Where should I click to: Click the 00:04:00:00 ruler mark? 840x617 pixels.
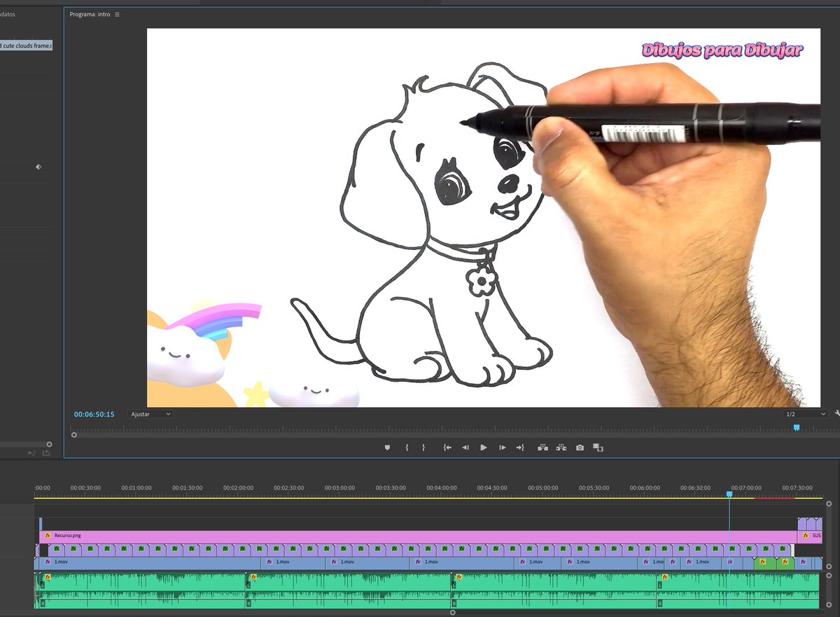tap(442, 487)
